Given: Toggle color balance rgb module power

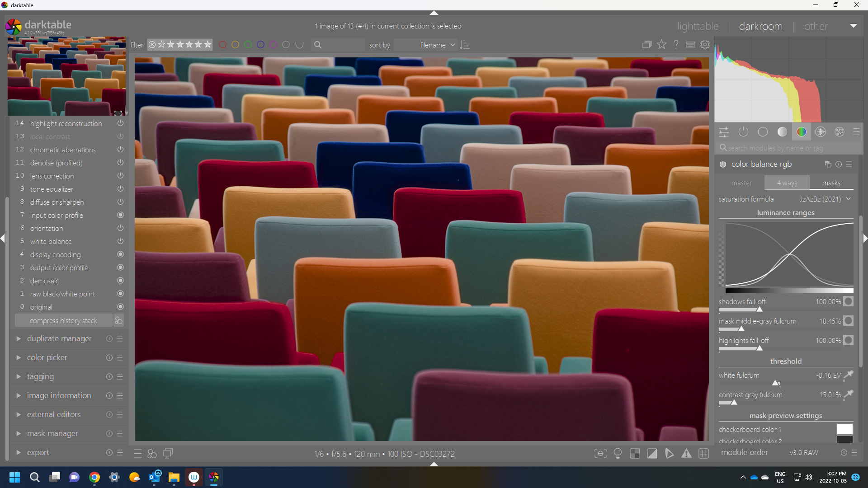Looking at the screenshot, I should coord(723,164).
